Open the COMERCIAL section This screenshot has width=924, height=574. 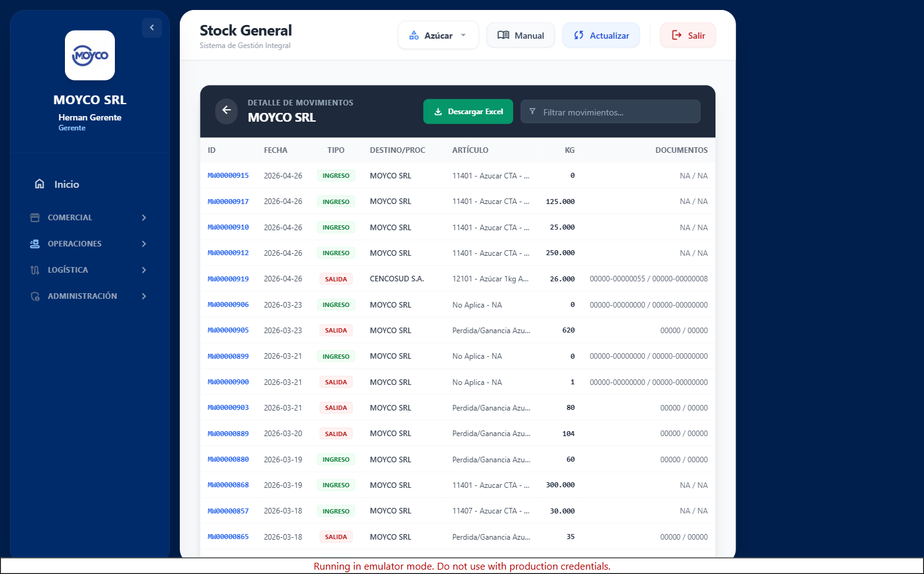pyautogui.click(x=90, y=218)
